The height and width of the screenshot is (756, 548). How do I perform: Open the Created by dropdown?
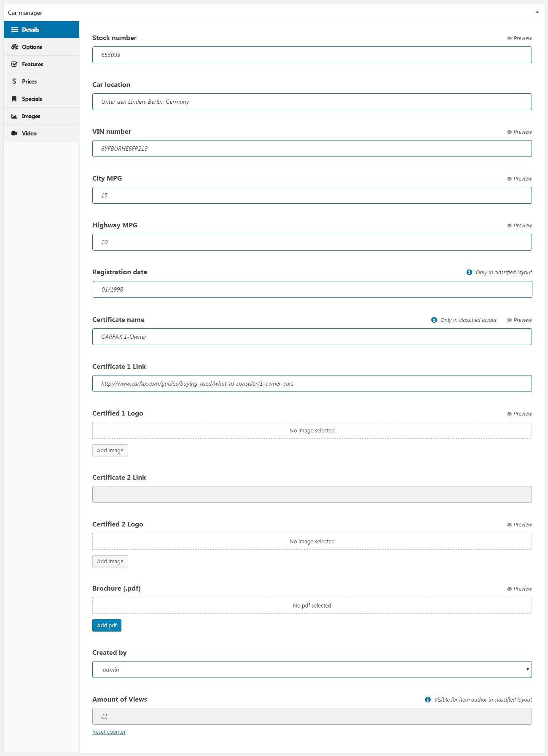click(x=312, y=670)
